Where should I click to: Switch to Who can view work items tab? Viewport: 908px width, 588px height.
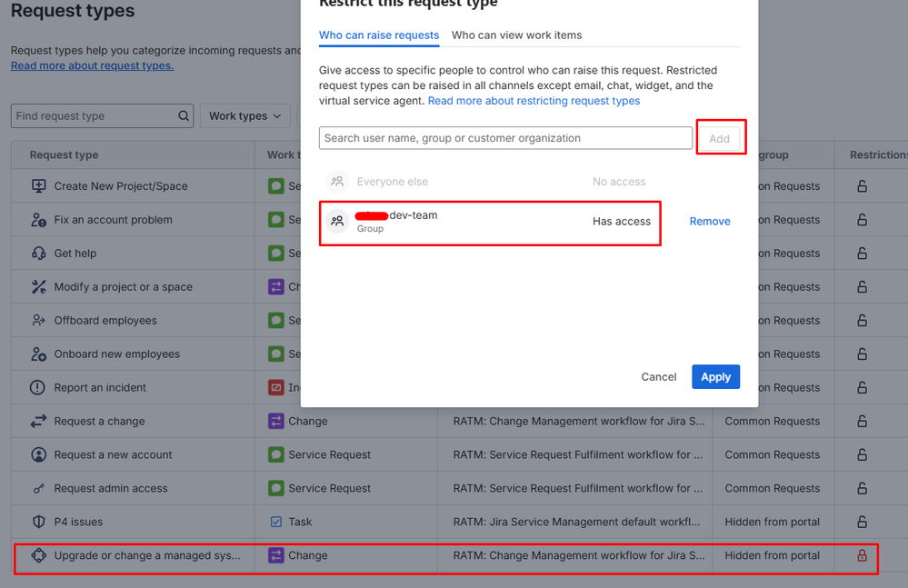pos(516,35)
